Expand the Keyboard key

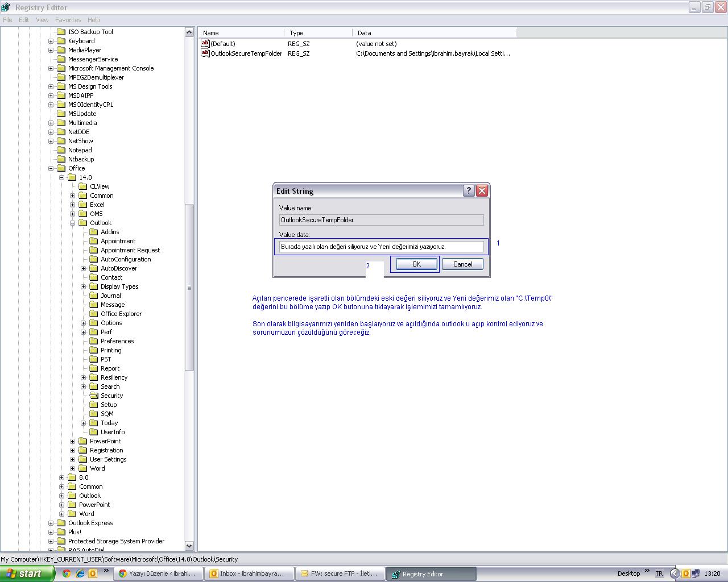[x=51, y=41]
